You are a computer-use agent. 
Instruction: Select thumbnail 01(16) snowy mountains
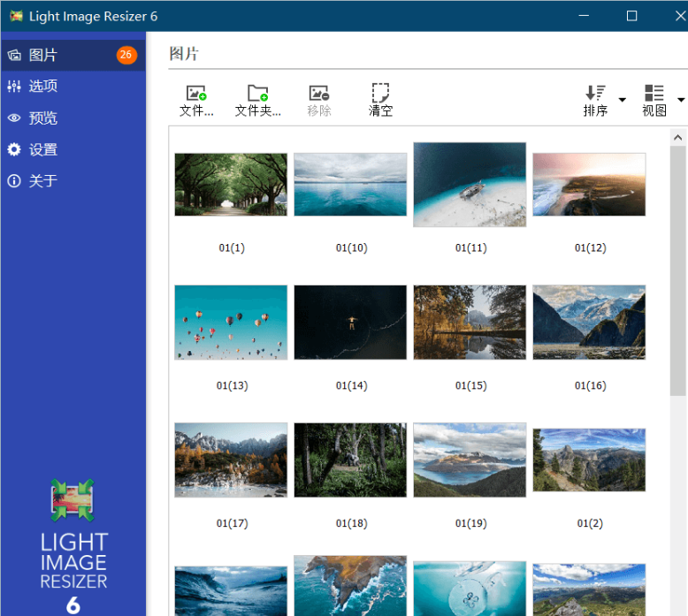589,323
